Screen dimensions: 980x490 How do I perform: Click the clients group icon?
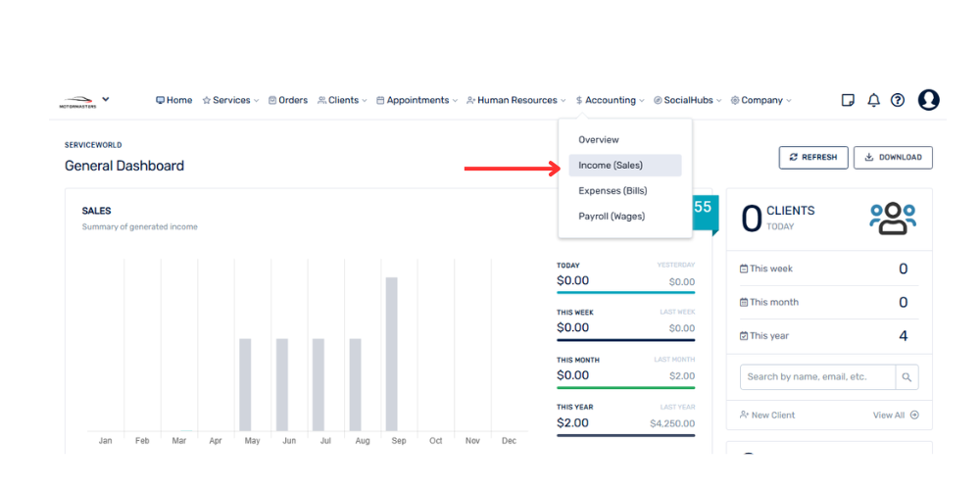[x=892, y=219]
